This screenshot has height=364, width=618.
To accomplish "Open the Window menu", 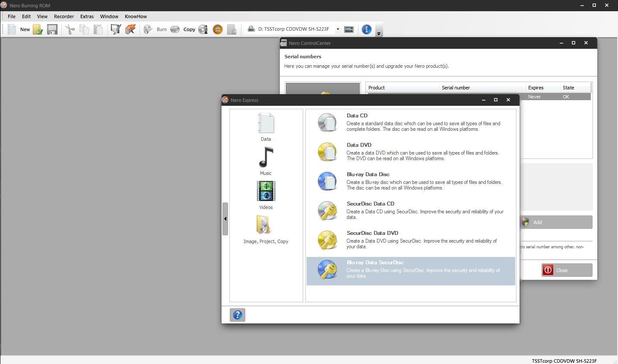I will 109,16.
